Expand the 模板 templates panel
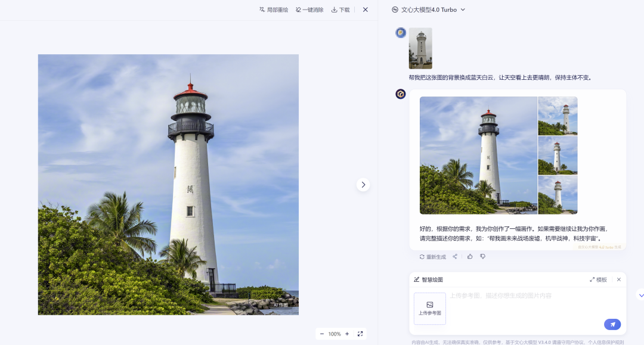 (x=599, y=279)
